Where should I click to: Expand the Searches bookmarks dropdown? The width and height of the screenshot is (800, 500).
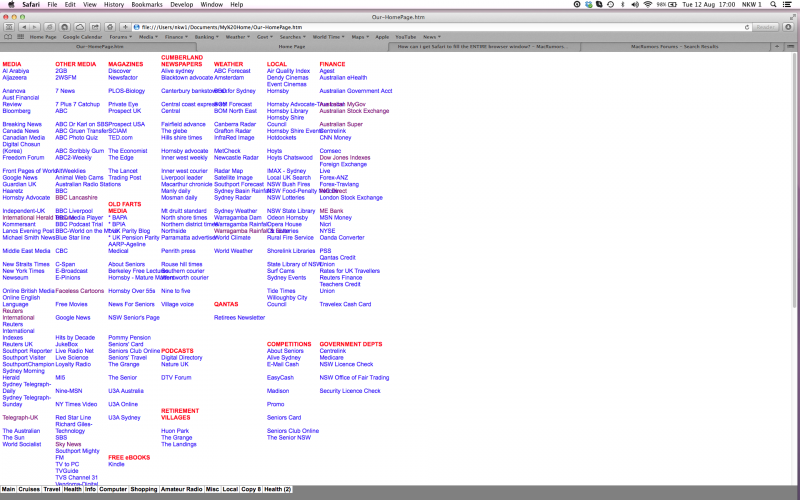coord(292,37)
